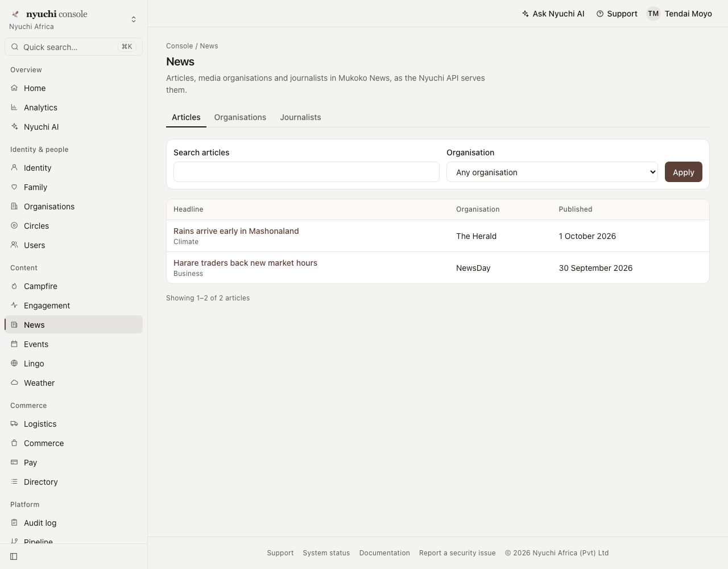Open Home via its house icon

point(14,88)
